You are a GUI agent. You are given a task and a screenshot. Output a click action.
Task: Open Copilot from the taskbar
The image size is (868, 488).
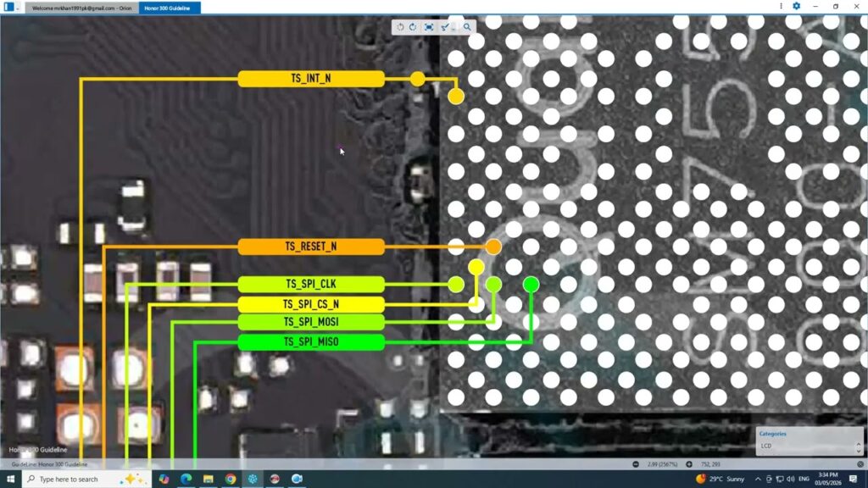tap(164, 480)
